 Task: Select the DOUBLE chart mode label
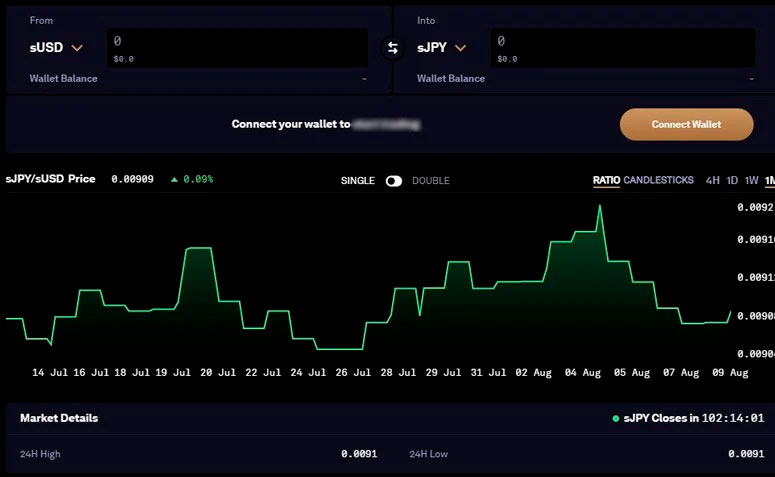(431, 181)
